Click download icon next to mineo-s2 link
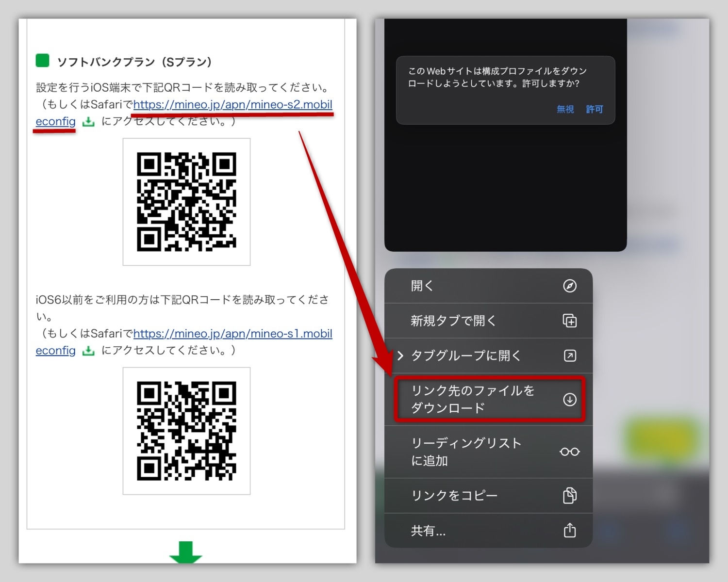 pos(88,121)
